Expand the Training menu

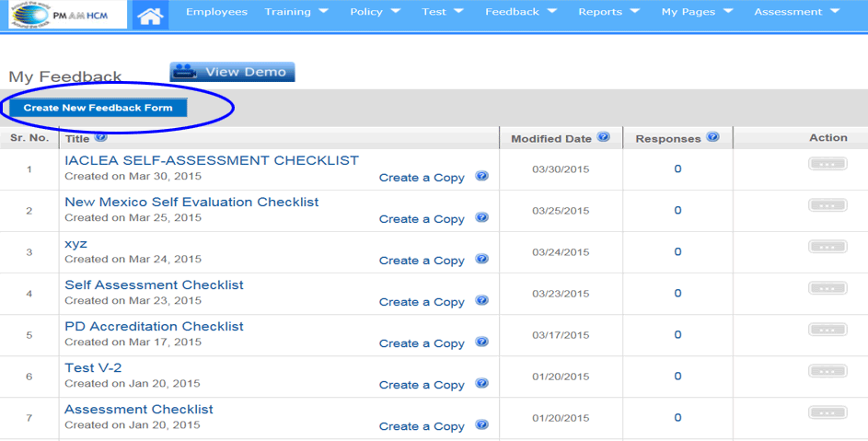[296, 12]
